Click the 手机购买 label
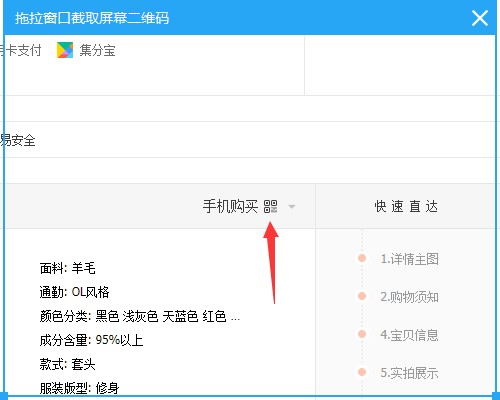Image resolution: width=500 pixels, height=400 pixels. tap(230, 206)
